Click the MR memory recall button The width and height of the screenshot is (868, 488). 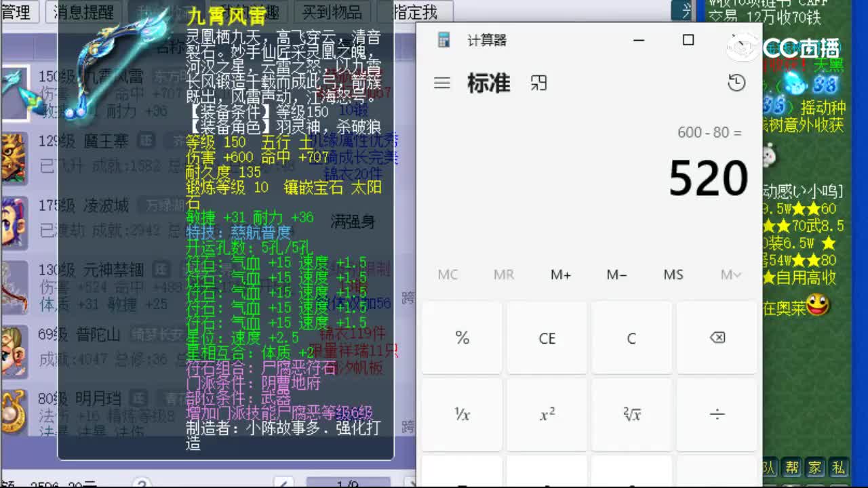504,274
